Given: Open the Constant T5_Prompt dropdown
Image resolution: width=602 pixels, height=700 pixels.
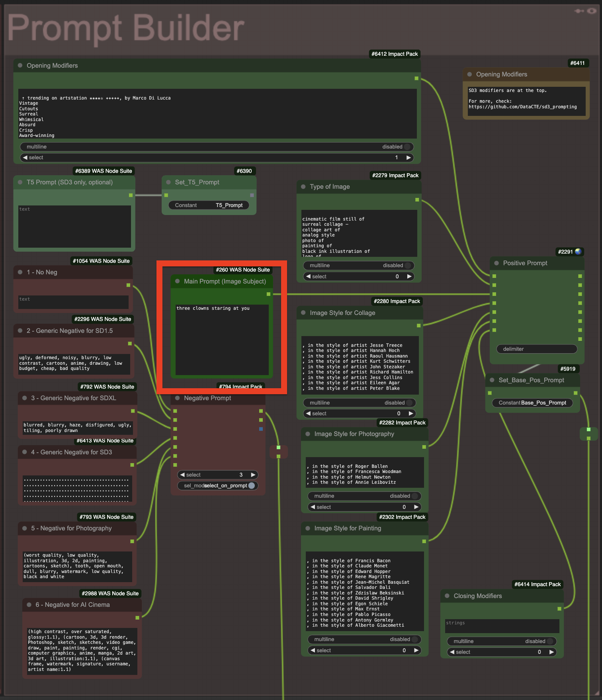Looking at the screenshot, I should tap(209, 205).
